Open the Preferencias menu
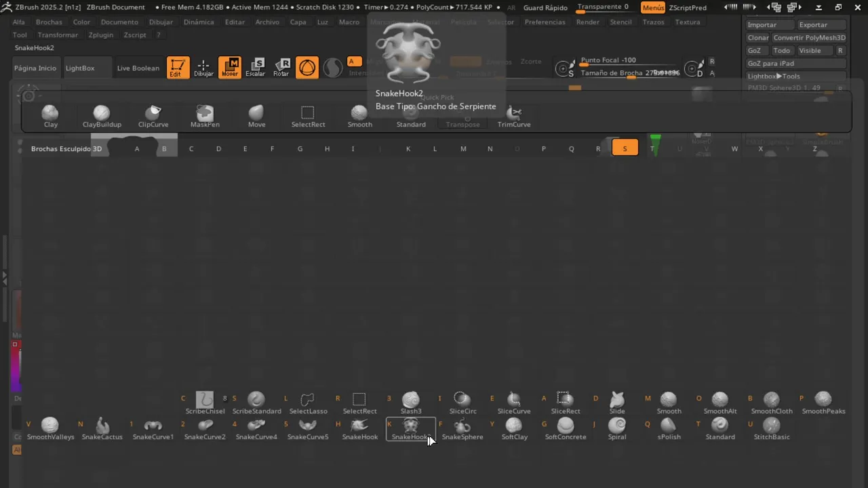This screenshot has width=868, height=488. (545, 22)
